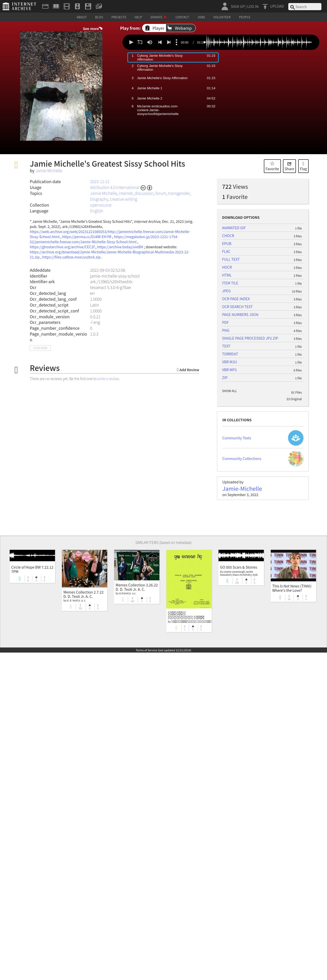Open Memes Collection 2.7.22 thumbnail
Viewport: 327px width, 980px height.
click(x=85, y=568)
